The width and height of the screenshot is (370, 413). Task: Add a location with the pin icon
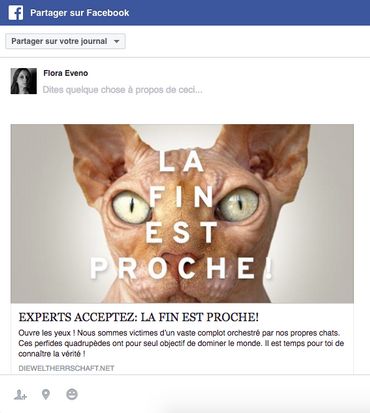pos(46,394)
